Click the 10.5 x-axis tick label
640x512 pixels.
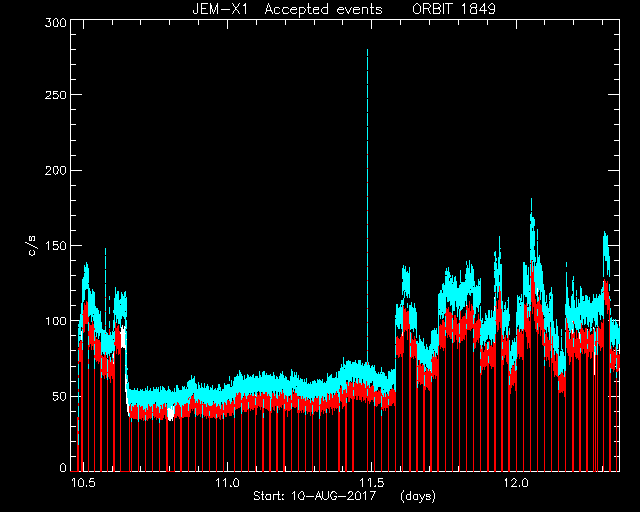point(83,483)
